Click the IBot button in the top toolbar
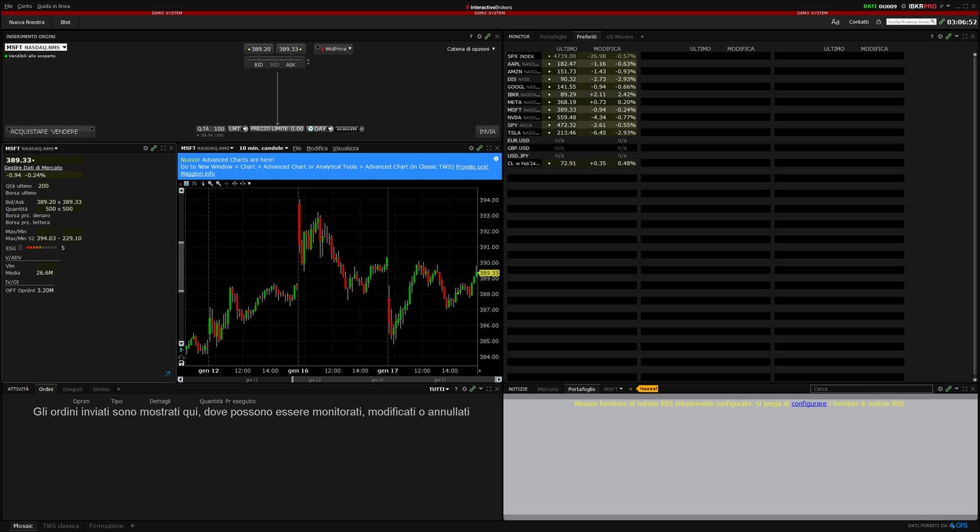The height and width of the screenshot is (532, 980). tap(65, 22)
